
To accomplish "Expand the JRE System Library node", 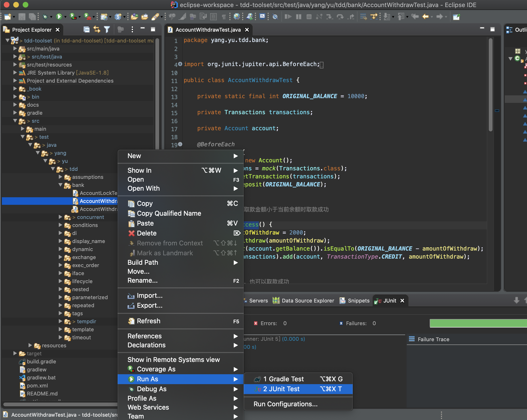I will 15,73.
